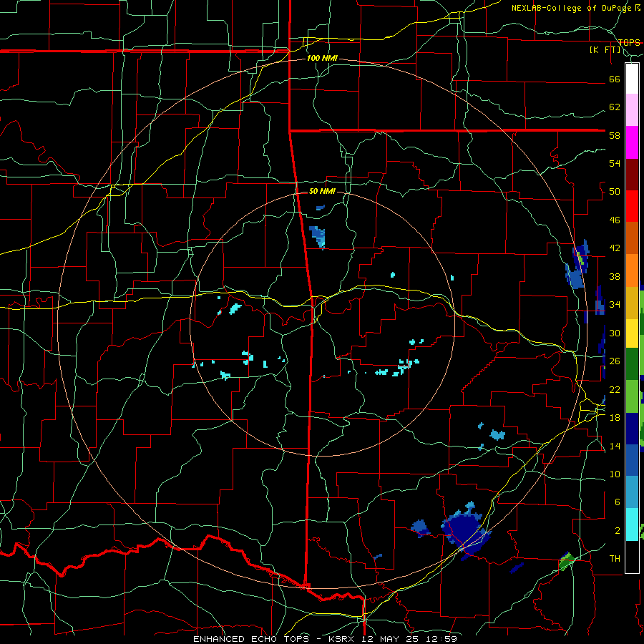Click the 22 legend value
Screen dimensions: 644x644
[x=615, y=389]
